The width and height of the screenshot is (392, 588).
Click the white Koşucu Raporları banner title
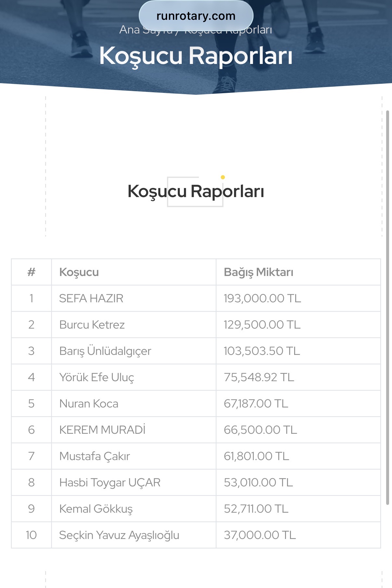196,56
